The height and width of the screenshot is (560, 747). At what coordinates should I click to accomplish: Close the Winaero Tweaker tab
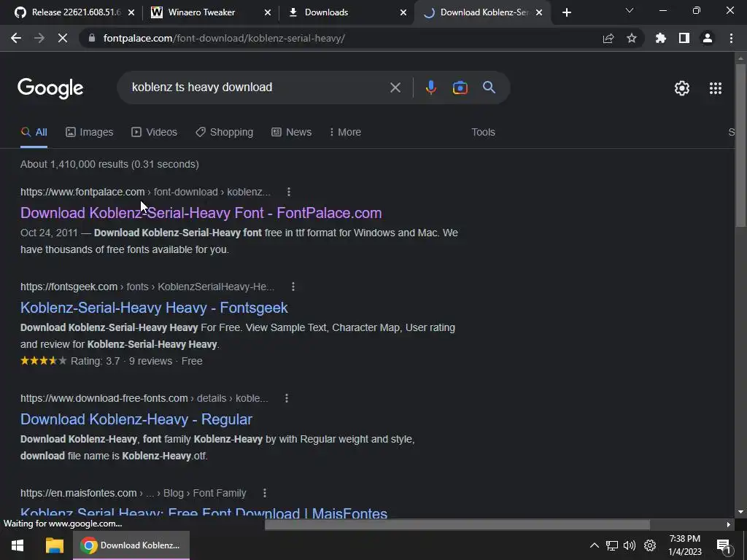(x=268, y=12)
